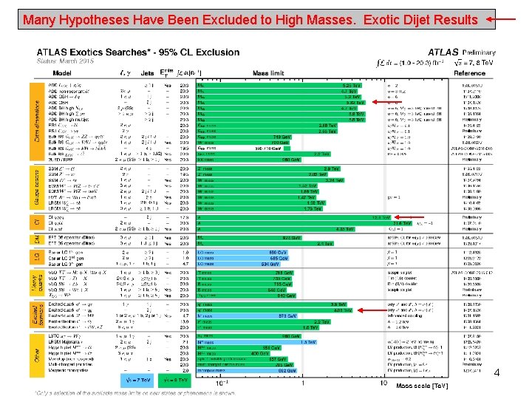
Task: Click the 'Scalar LQ 2nd gen' model row
Action: [66, 258]
